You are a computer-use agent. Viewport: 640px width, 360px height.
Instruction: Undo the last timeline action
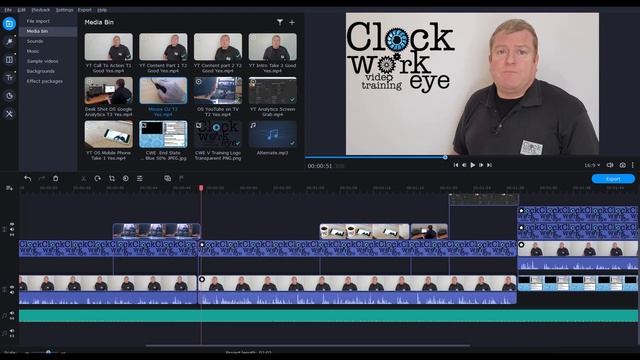coord(27,178)
